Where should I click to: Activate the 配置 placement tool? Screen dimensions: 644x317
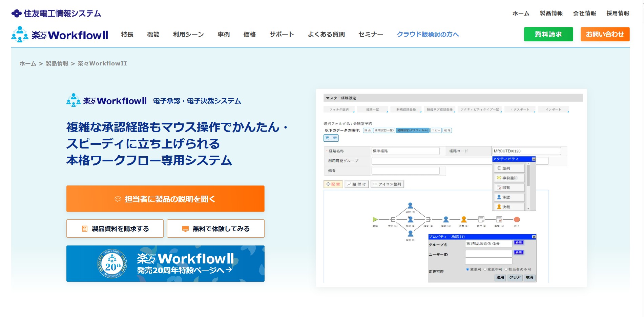coord(333,184)
